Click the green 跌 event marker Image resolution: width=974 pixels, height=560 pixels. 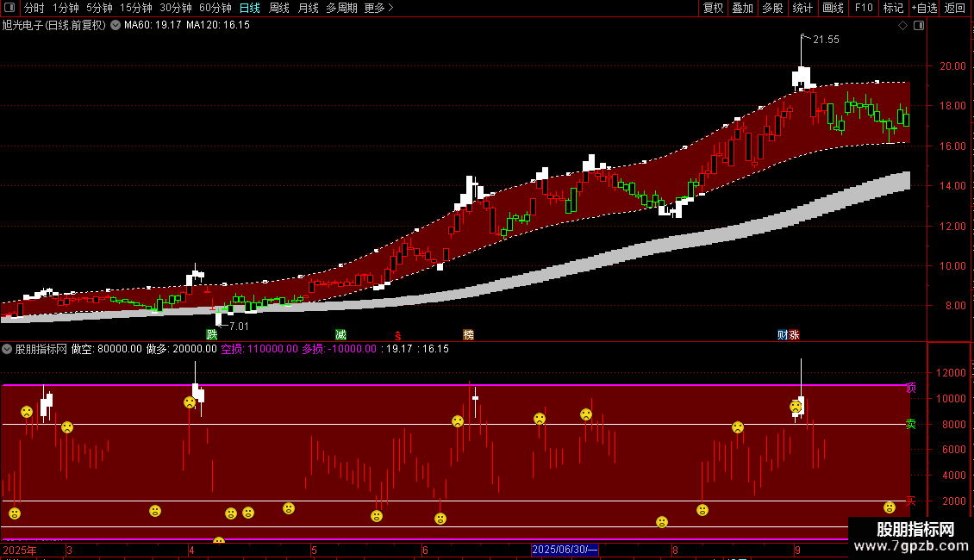(x=212, y=334)
